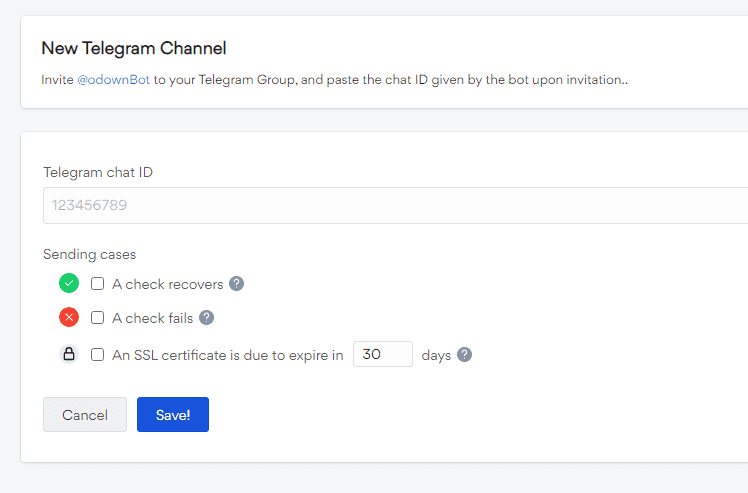
Task: Toggle the SSL certificate expiry checkbox
Action: click(98, 355)
